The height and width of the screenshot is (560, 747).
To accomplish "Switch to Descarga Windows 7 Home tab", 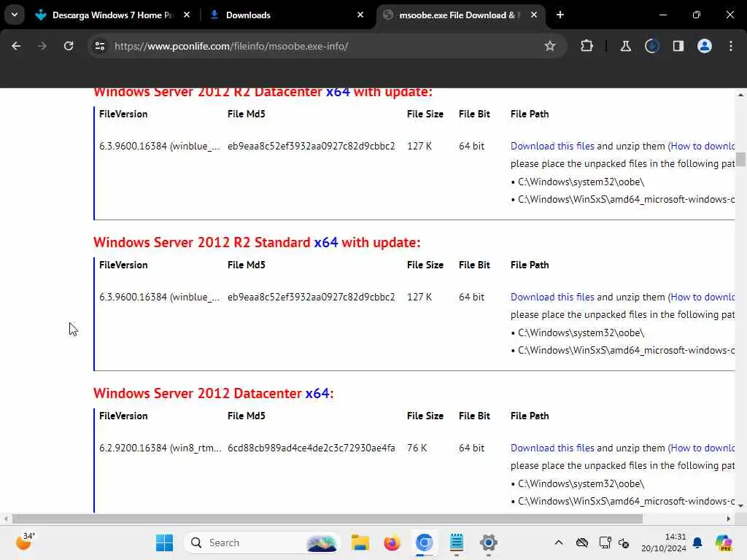I will 112,15.
